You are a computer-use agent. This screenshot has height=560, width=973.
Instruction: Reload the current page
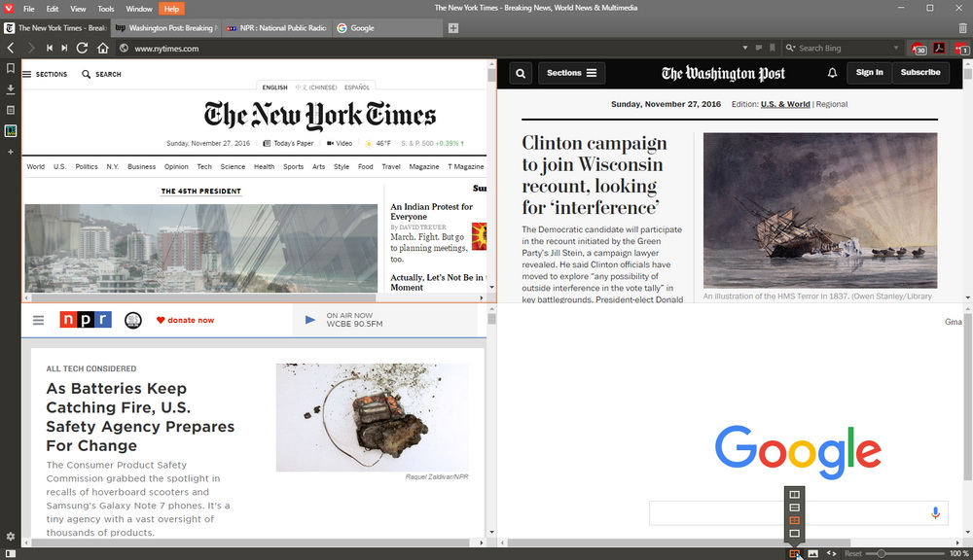(x=82, y=48)
